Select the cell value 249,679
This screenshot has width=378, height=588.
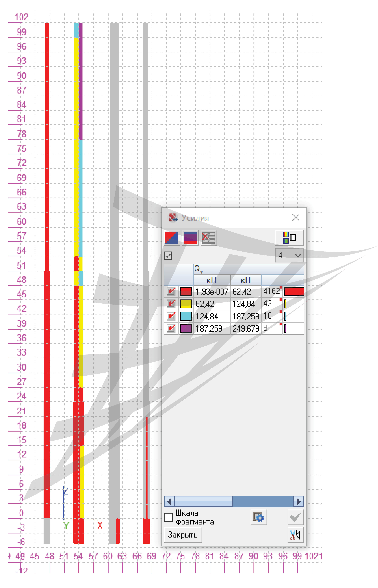(246, 328)
